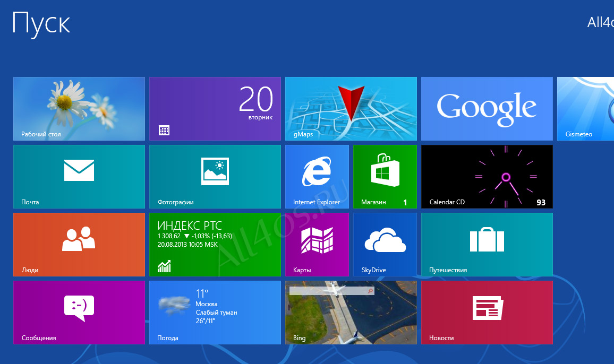Open the Магазин store tile
This screenshot has width=614, height=364.
[385, 177]
